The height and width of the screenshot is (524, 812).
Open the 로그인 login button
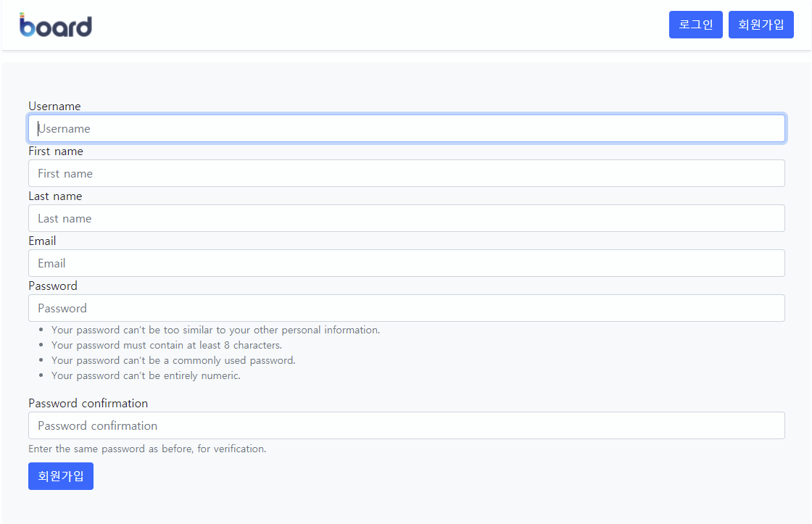[x=695, y=25]
